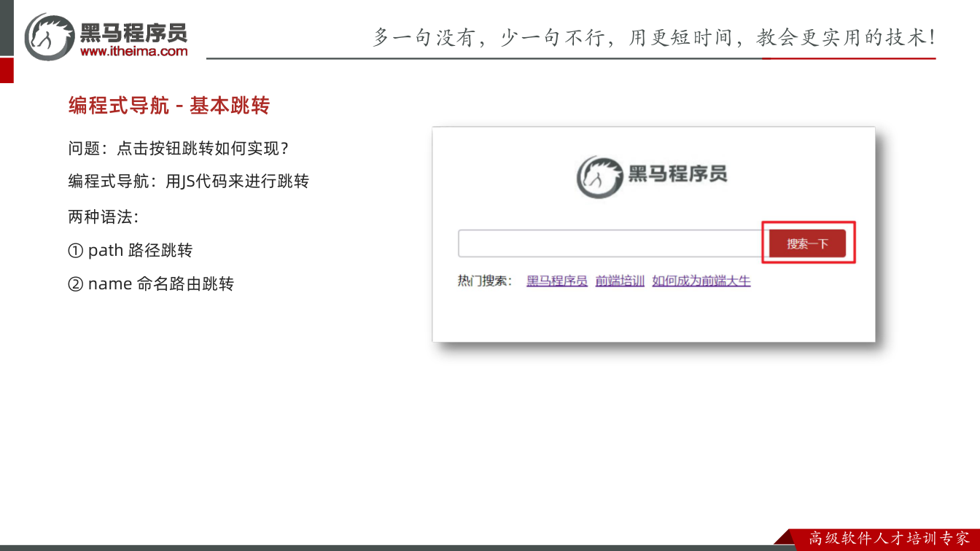Open the 如何成为前端大牛 hot search link
Screen dimensions: 980x551
[701, 281]
